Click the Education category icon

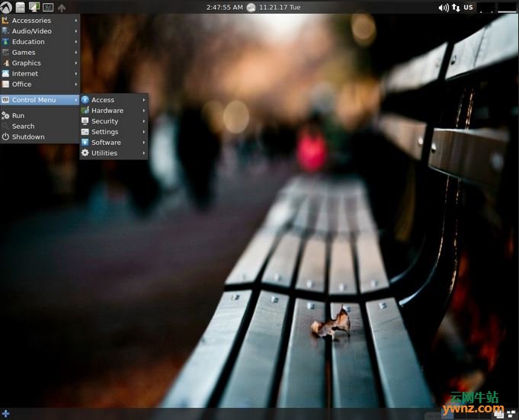[x=5, y=42]
